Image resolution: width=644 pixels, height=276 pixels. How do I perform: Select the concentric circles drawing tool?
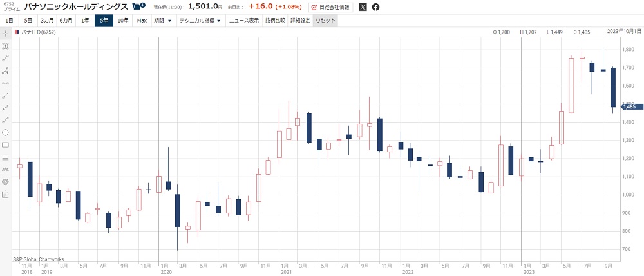point(5,181)
